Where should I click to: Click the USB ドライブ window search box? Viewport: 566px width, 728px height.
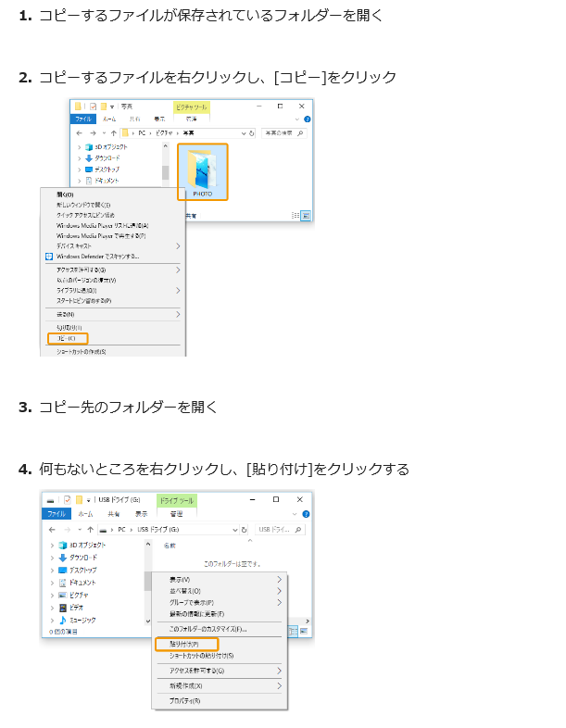click(280, 530)
